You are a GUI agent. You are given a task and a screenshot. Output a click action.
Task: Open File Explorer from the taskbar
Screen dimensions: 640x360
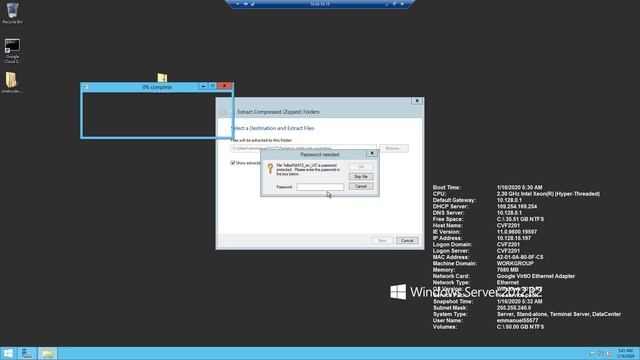click(x=47, y=353)
